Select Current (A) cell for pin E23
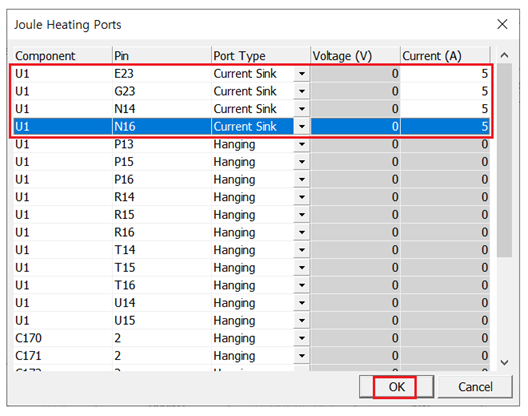Image resolution: width=528 pixels, height=416 pixels. pyautogui.click(x=445, y=73)
